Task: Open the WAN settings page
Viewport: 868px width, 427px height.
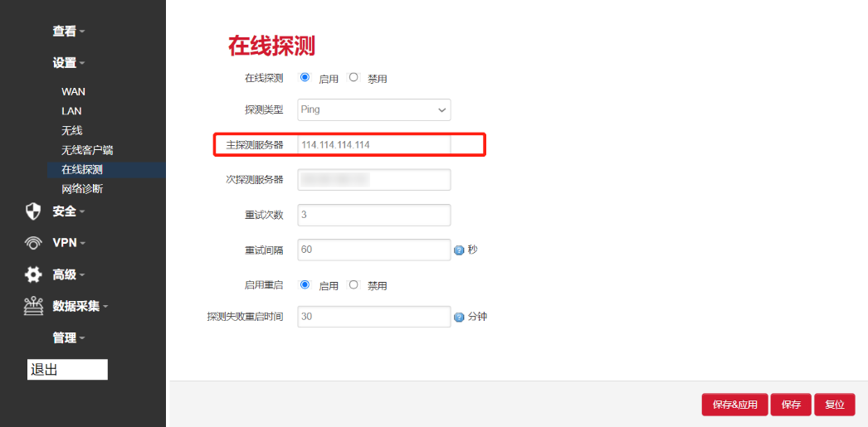Action: pyautogui.click(x=73, y=91)
